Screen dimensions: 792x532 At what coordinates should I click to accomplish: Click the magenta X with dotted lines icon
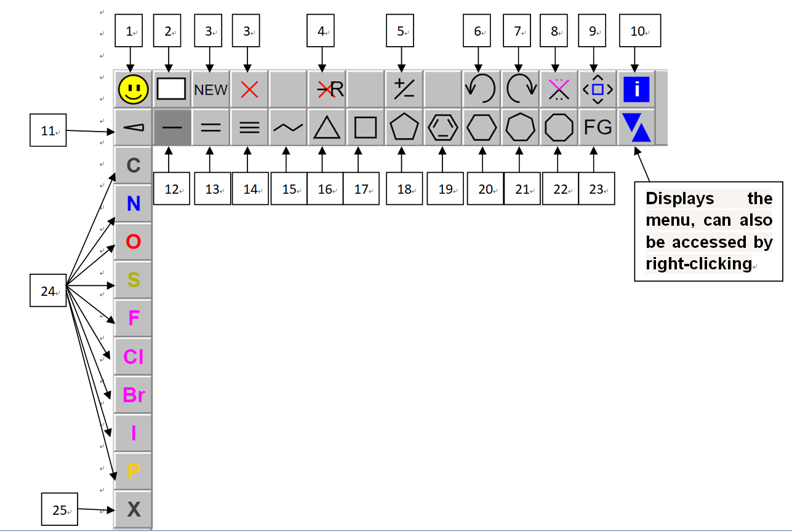(x=559, y=90)
